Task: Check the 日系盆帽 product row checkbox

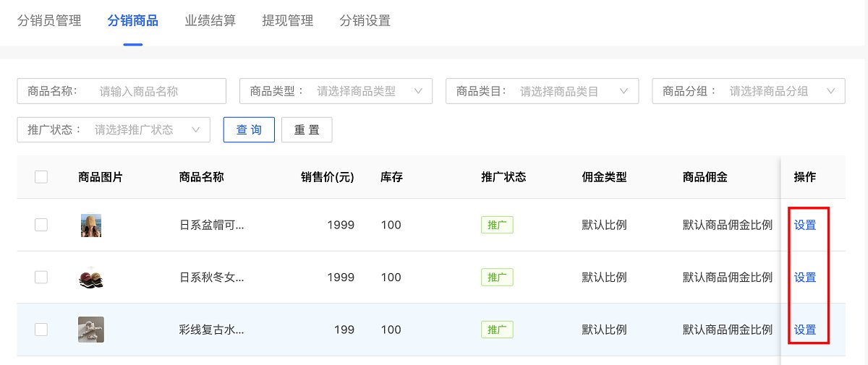Action: point(41,225)
